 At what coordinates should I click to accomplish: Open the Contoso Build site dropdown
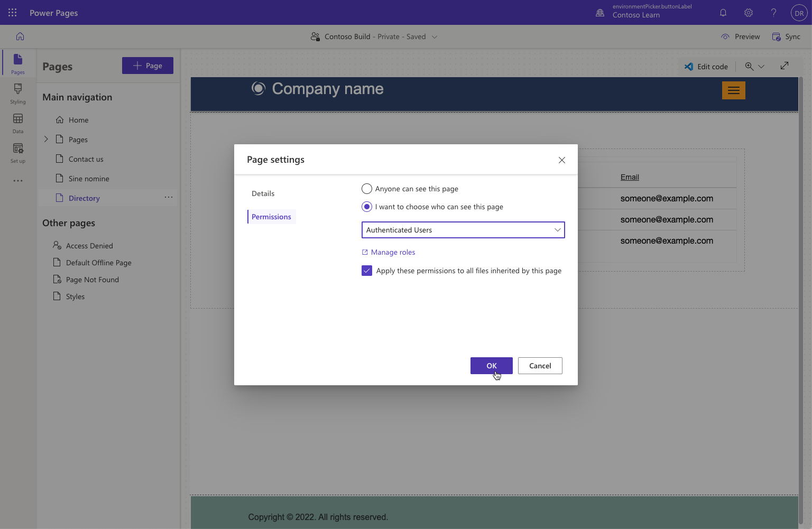pyautogui.click(x=434, y=36)
